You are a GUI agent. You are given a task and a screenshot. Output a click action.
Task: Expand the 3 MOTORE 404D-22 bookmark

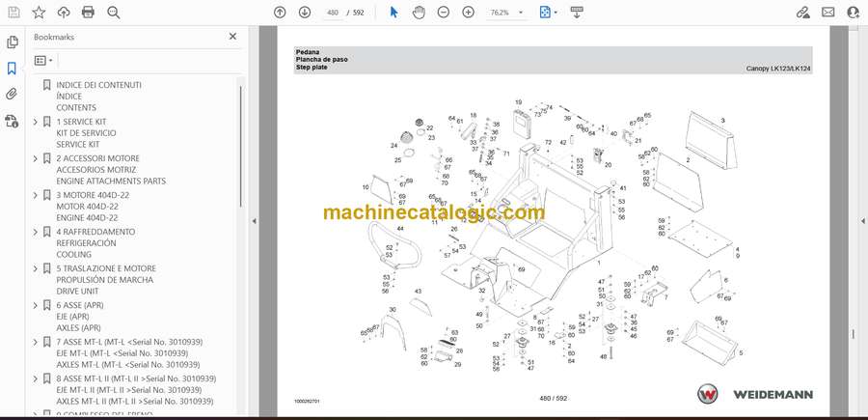pos(36,195)
